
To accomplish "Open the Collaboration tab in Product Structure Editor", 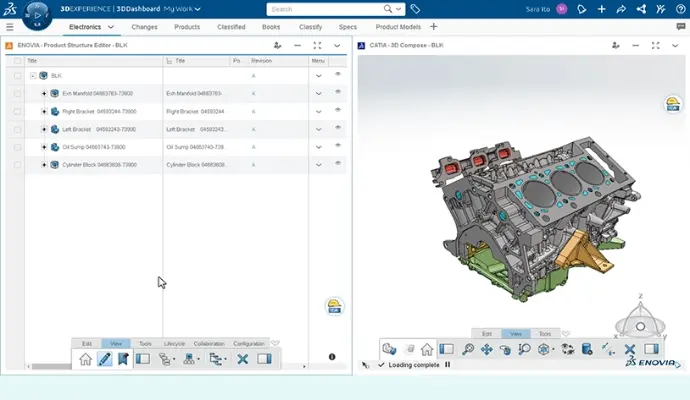I will 209,344.
